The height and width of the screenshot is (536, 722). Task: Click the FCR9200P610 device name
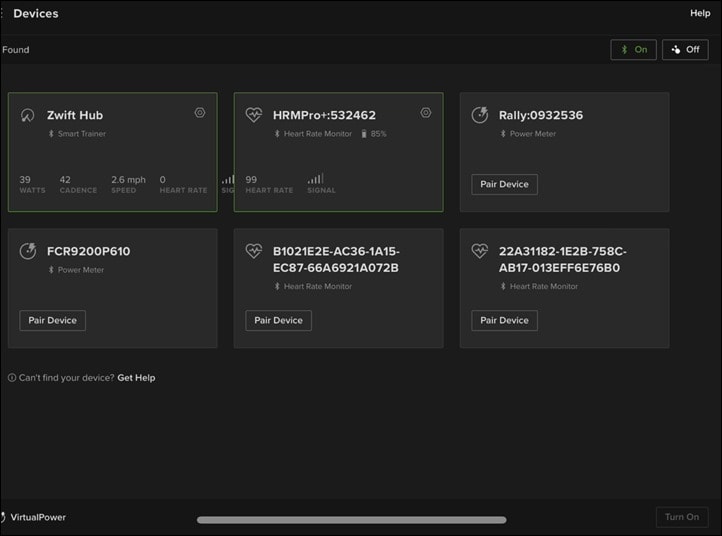click(88, 251)
